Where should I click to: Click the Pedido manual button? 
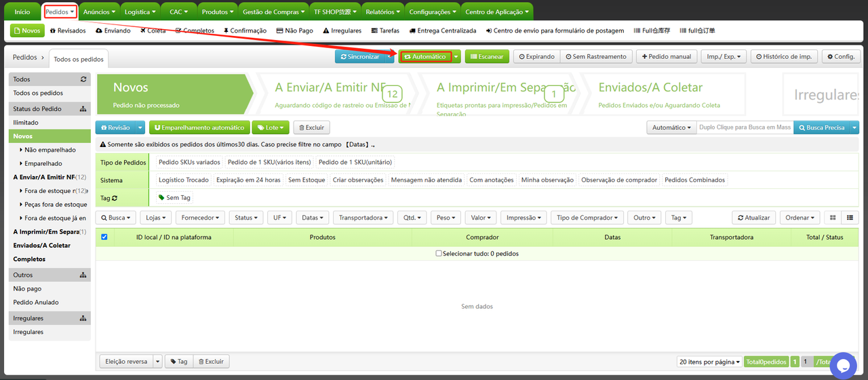click(666, 57)
